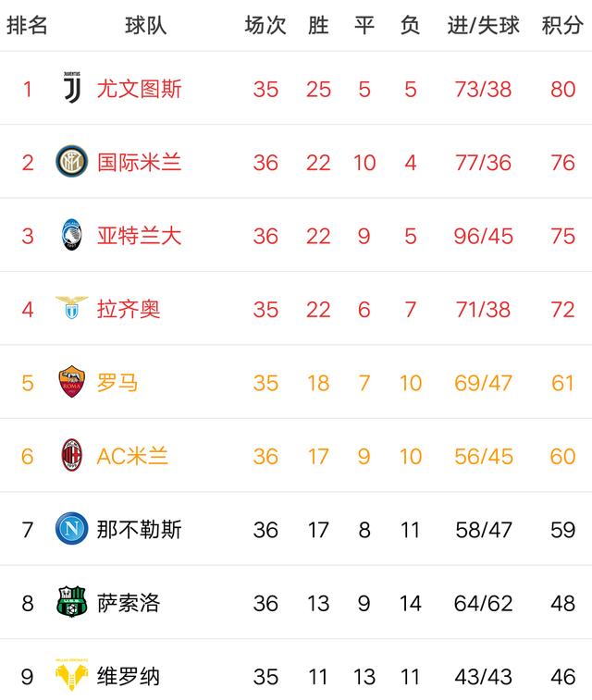Click the Juventus club logo
The height and width of the screenshot is (700, 592).
(71, 88)
